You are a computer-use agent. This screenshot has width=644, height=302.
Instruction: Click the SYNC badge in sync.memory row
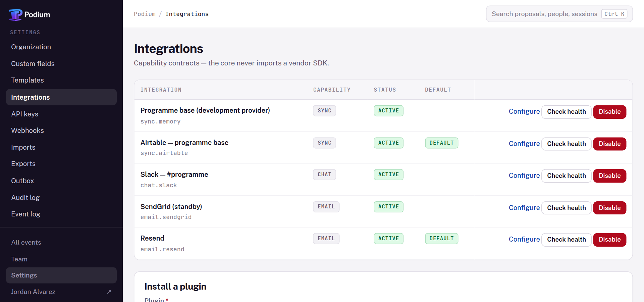(324, 111)
